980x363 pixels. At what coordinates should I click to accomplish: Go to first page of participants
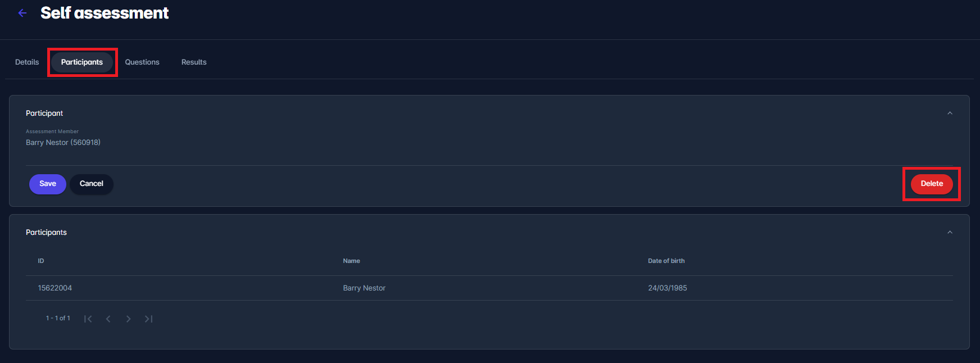pos(88,319)
